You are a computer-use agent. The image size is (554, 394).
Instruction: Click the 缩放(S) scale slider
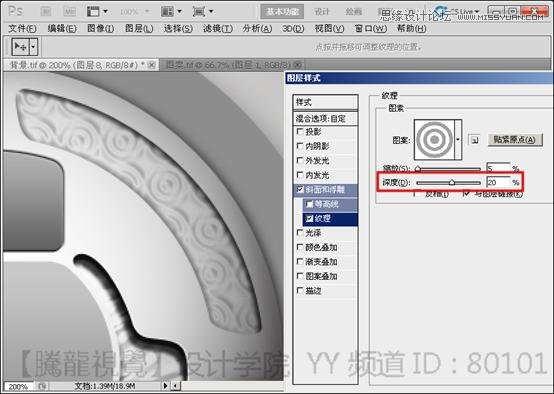(449, 169)
